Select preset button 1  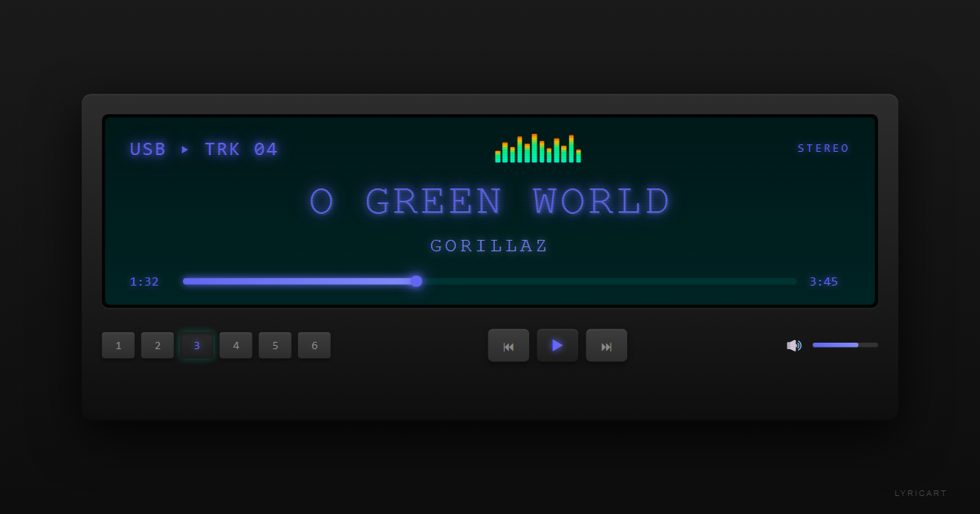118,345
